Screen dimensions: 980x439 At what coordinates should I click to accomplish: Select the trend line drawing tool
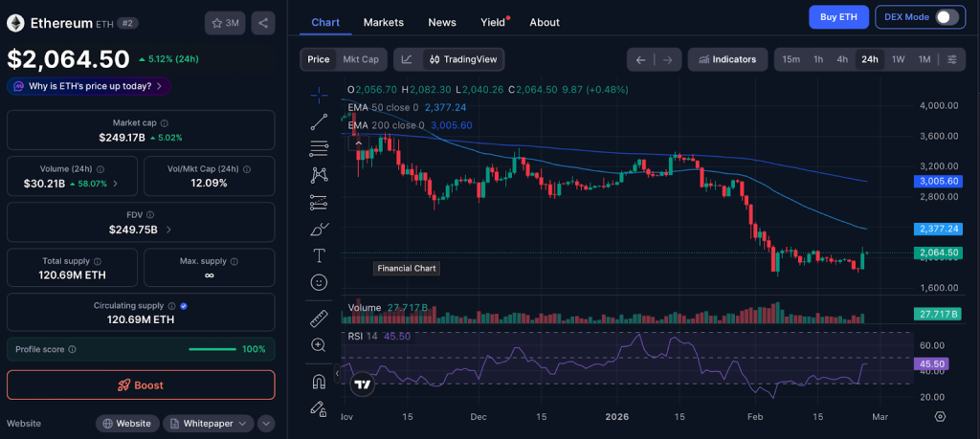point(319,121)
